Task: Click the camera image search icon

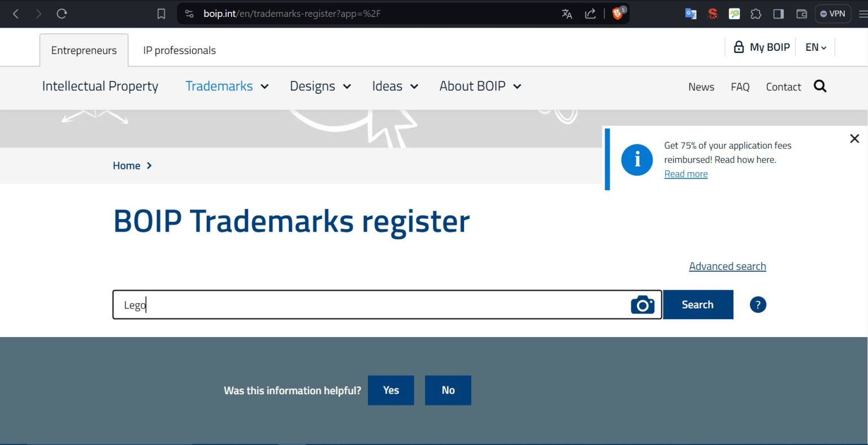Action: 643,304
